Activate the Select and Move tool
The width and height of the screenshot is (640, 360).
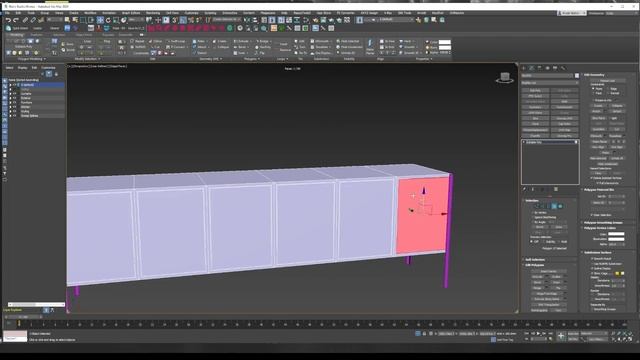(x=100, y=20)
